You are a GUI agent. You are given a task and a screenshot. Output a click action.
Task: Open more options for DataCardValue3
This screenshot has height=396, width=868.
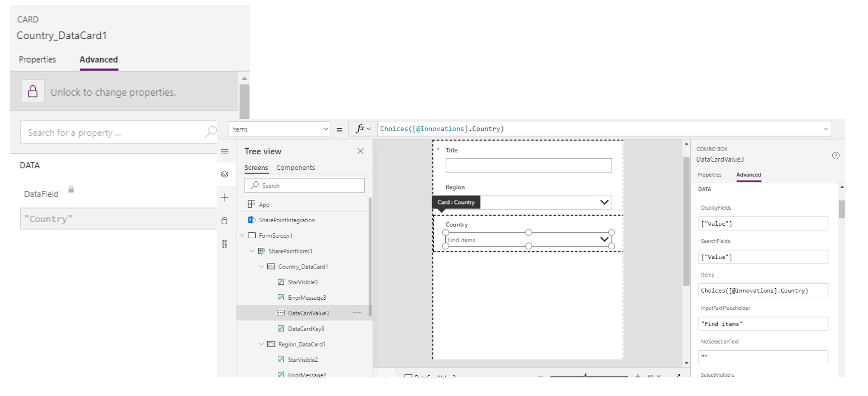click(x=357, y=312)
